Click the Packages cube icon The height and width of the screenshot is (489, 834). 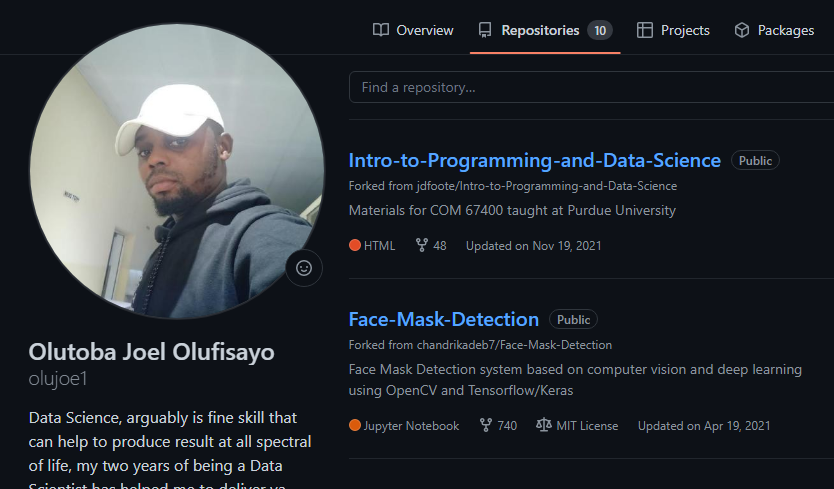click(x=742, y=30)
